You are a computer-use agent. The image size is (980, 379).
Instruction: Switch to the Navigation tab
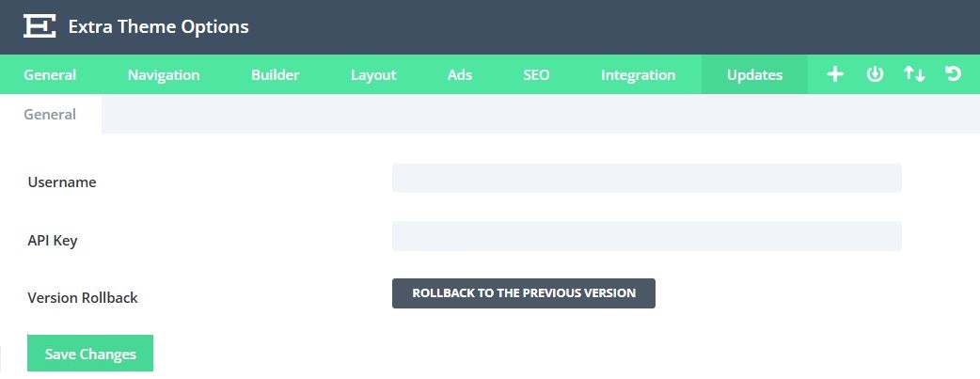coord(164,75)
